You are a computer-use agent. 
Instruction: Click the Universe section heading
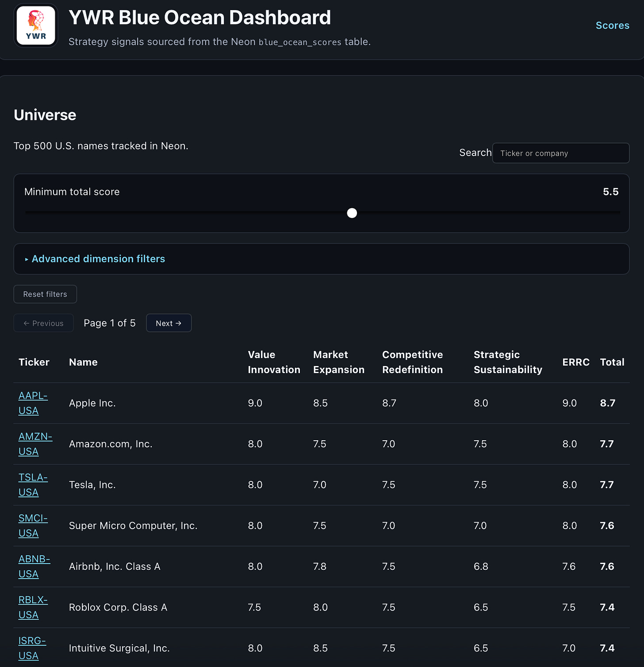click(45, 115)
